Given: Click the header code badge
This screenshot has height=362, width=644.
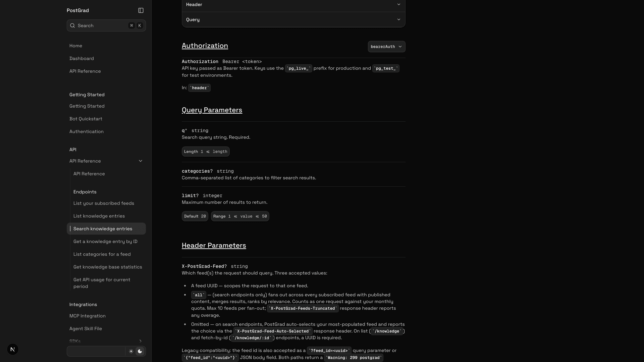Looking at the screenshot, I should coord(199,88).
